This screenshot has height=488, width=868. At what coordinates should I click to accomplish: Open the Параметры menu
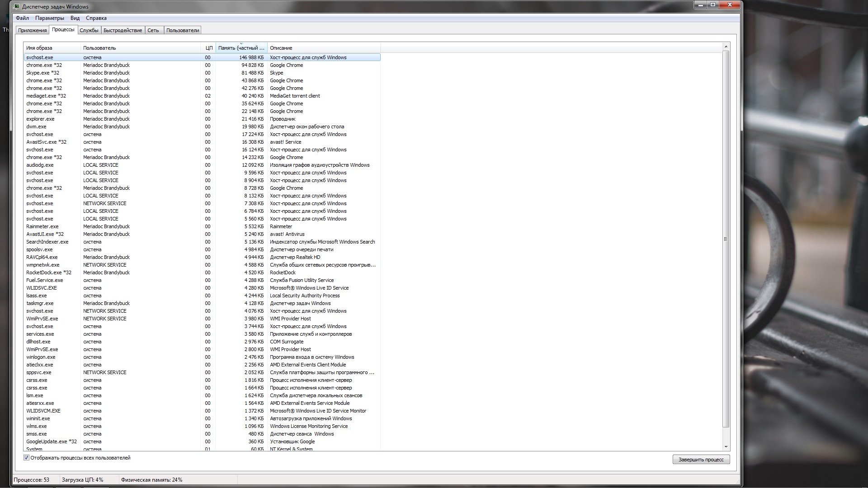coord(50,18)
